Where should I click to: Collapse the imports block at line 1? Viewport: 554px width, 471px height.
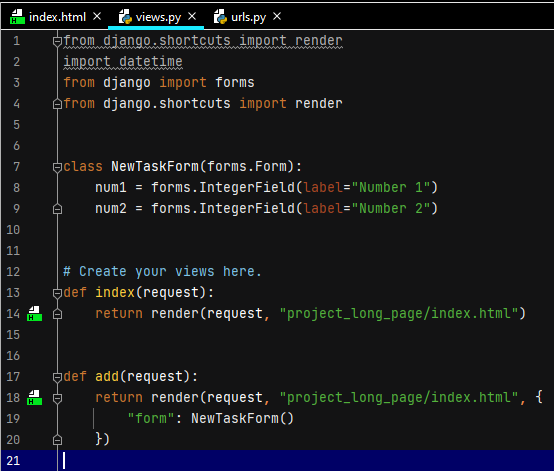click(x=57, y=41)
